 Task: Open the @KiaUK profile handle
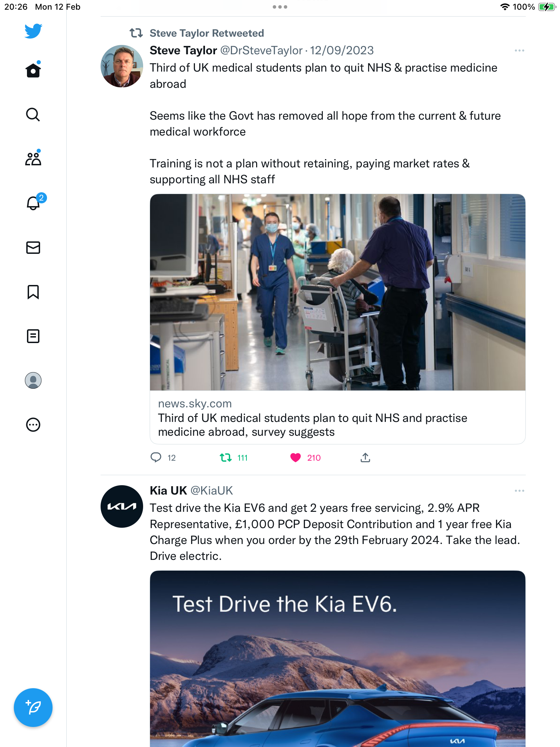point(212,490)
